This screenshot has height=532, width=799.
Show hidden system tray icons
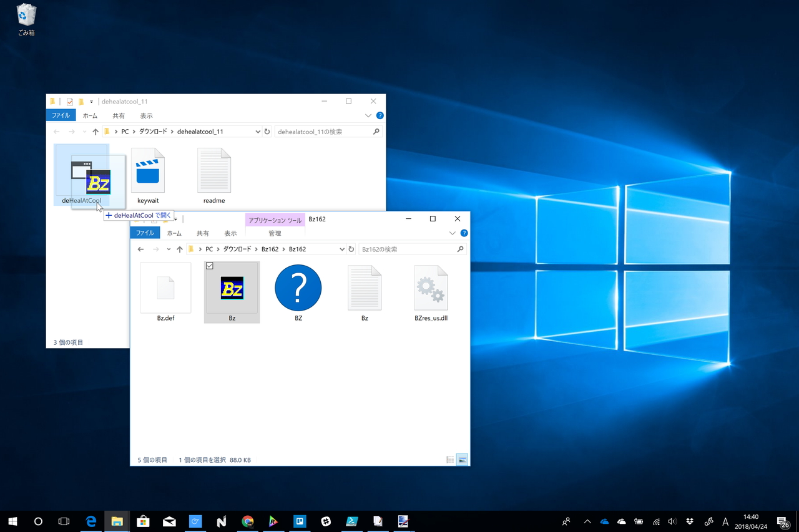tap(587, 521)
